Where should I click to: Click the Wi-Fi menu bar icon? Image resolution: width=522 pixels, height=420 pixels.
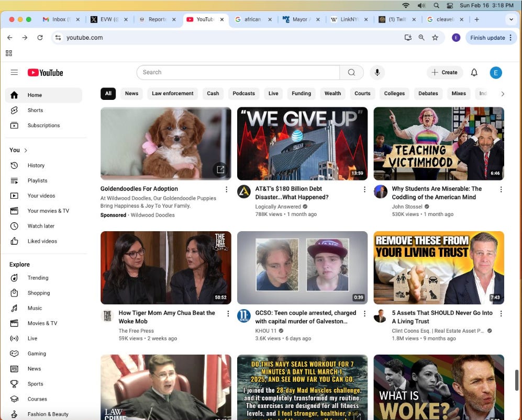click(x=405, y=5)
